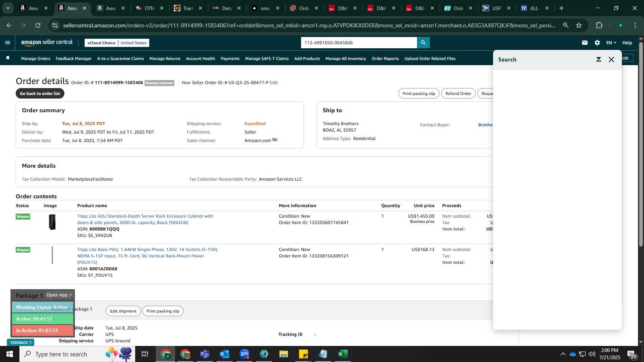Click the Edit shipment button
644x362 pixels.
point(123,311)
